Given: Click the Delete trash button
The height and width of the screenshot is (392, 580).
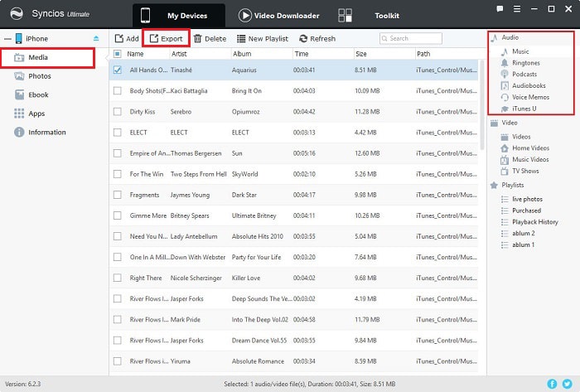Looking at the screenshot, I should point(210,38).
